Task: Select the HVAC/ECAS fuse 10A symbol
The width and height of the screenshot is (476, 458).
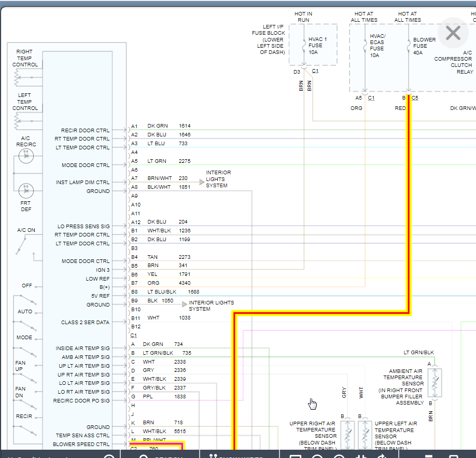Action: point(365,46)
